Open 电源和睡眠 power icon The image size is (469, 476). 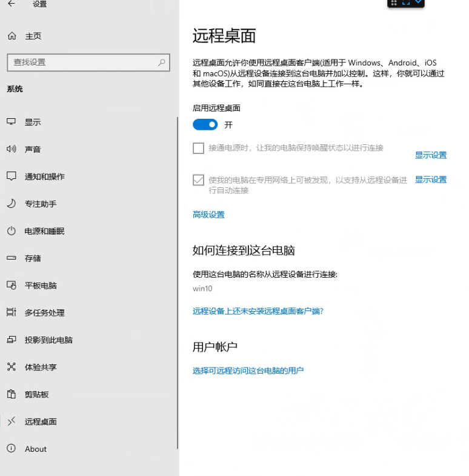(11, 231)
